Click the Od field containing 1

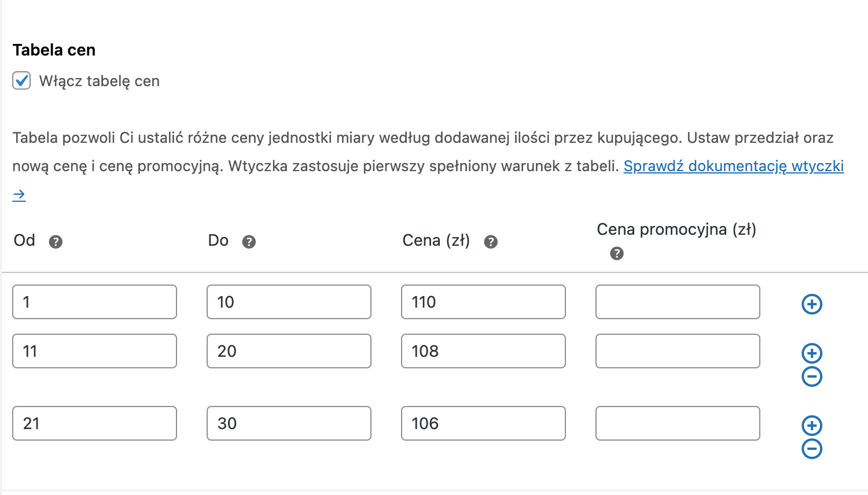(94, 302)
